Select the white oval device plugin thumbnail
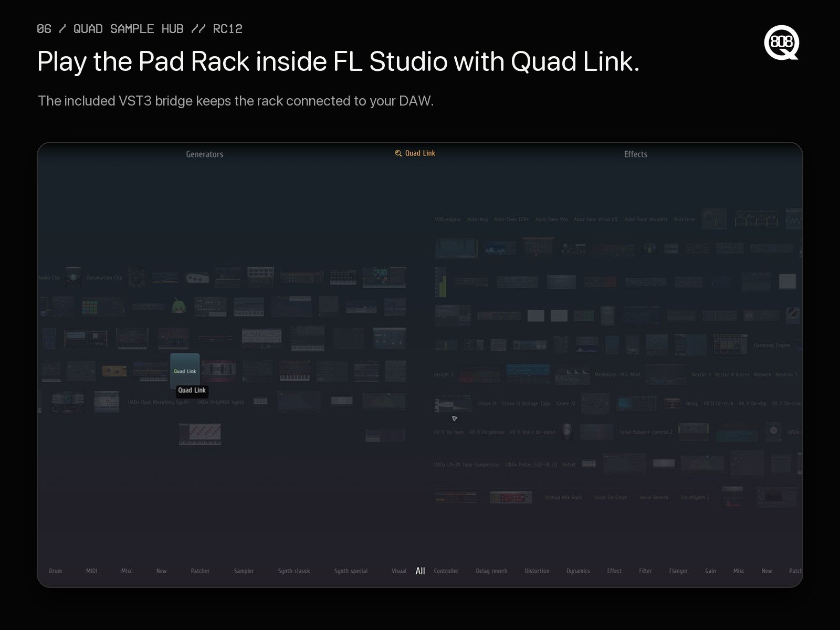Viewport: 840px width, 630px height. tap(197, 278)
